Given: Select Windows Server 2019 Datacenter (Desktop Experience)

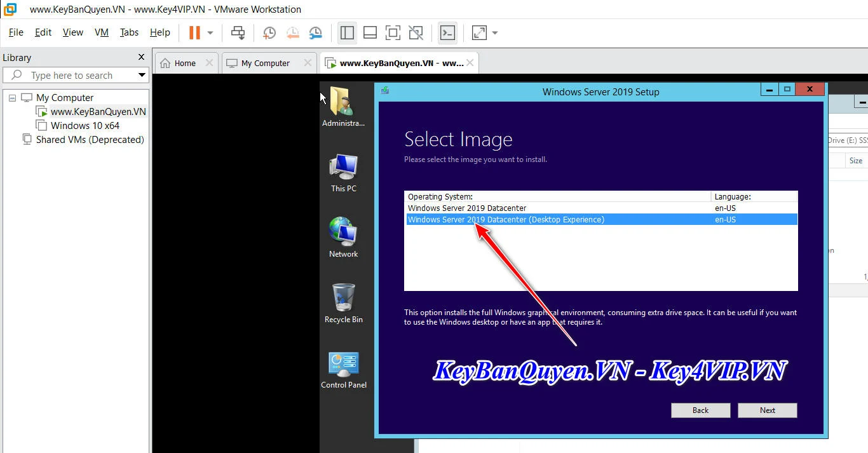Looking at the screenshot, I should coord(601,220).
